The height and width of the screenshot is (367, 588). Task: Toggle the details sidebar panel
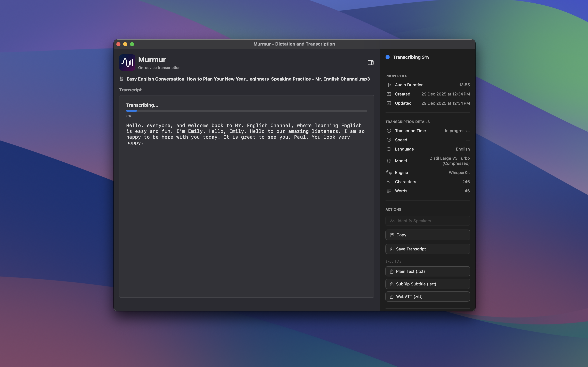(370, 62)
